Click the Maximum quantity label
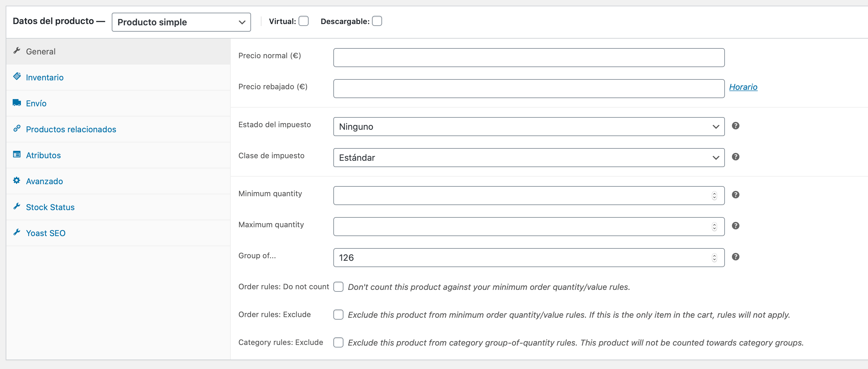The image size is (868, 369). coord(271,225)
